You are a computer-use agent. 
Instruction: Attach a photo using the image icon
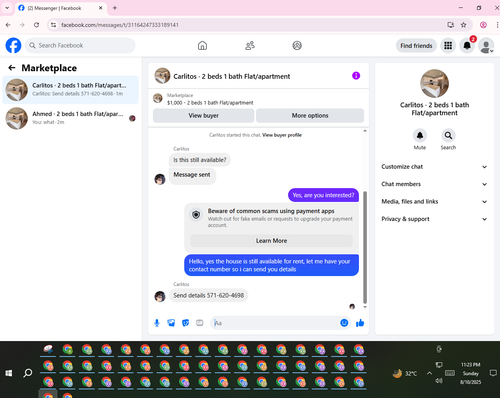pos(171,323)
